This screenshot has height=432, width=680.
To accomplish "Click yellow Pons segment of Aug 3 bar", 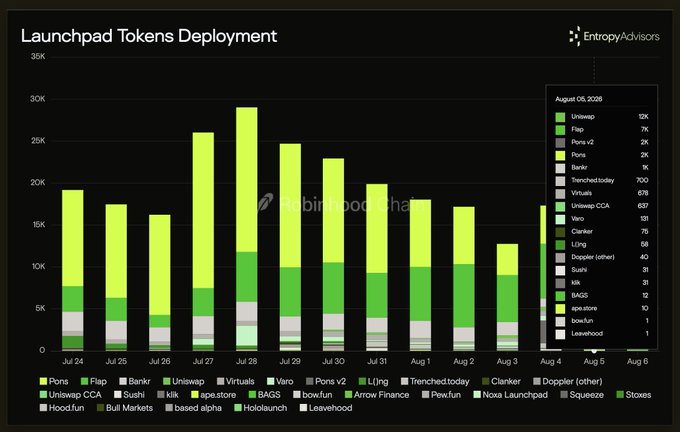I will coord(507,259).
